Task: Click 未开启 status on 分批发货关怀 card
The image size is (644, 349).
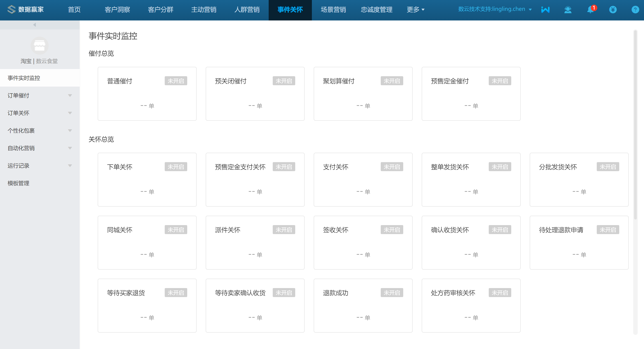Action: point(608,167)
